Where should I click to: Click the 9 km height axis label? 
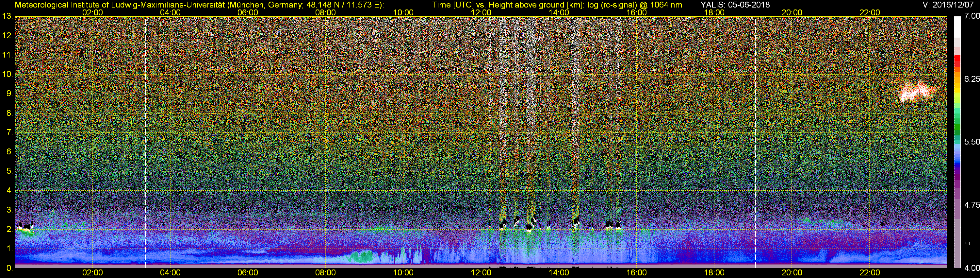coord(9,94)
